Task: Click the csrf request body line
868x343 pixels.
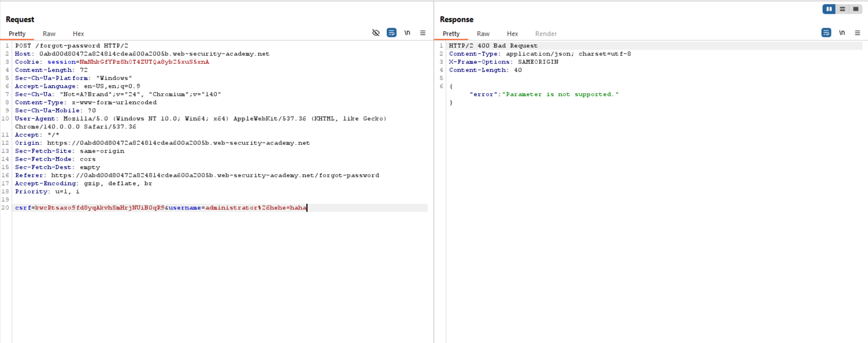Action: coord(160,208)
